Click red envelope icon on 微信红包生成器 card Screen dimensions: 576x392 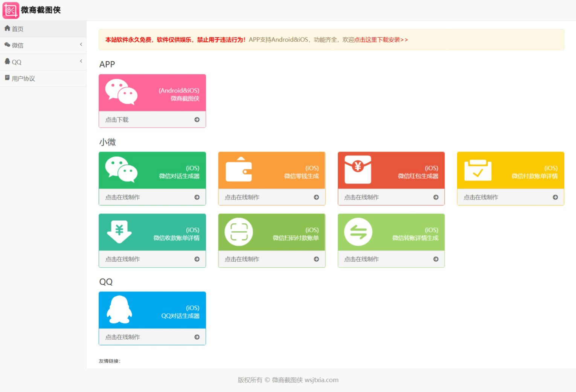click(x=358, y=169)
